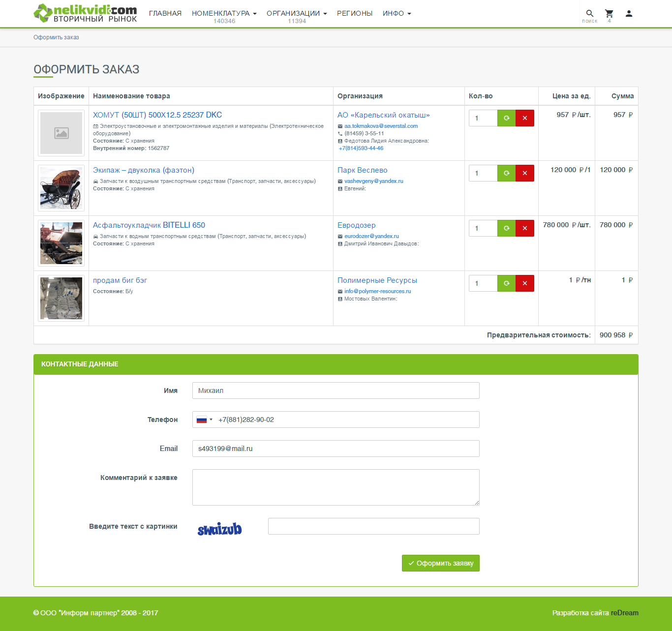Remove продам биг бэг from order
Viewport: 672px width, 631px height.
525,283
